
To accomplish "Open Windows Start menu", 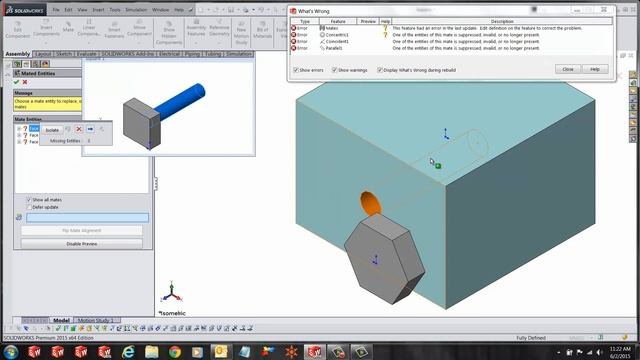I will 11,352.
